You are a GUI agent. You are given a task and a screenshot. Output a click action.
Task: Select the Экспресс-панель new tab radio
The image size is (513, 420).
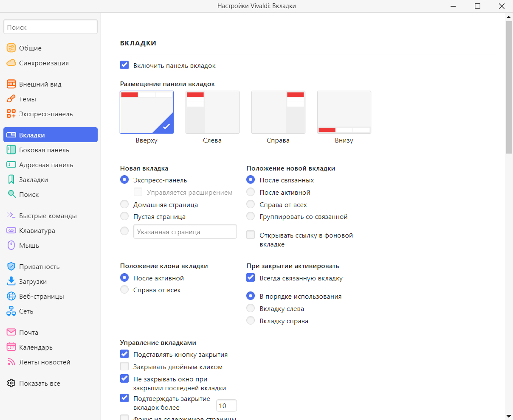pos(124,180)
